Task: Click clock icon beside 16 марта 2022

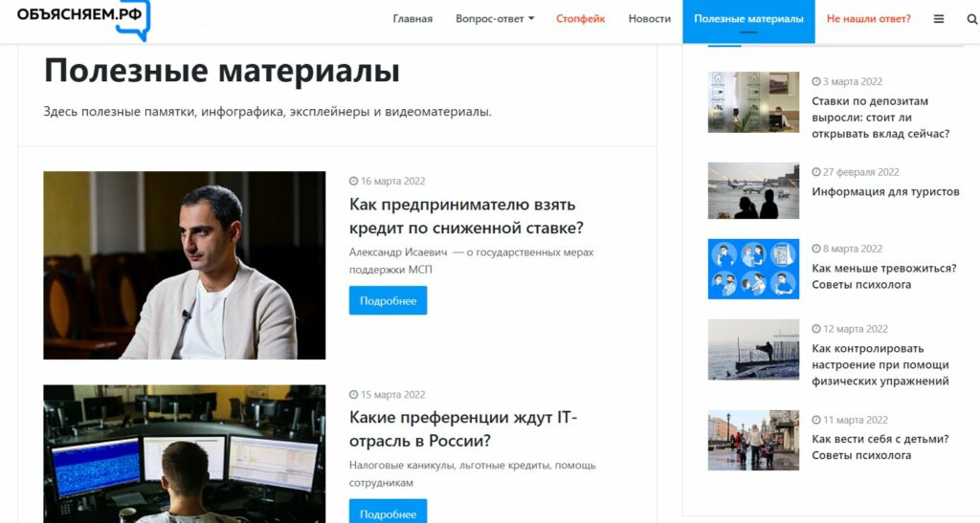Action: click(354, 181)
